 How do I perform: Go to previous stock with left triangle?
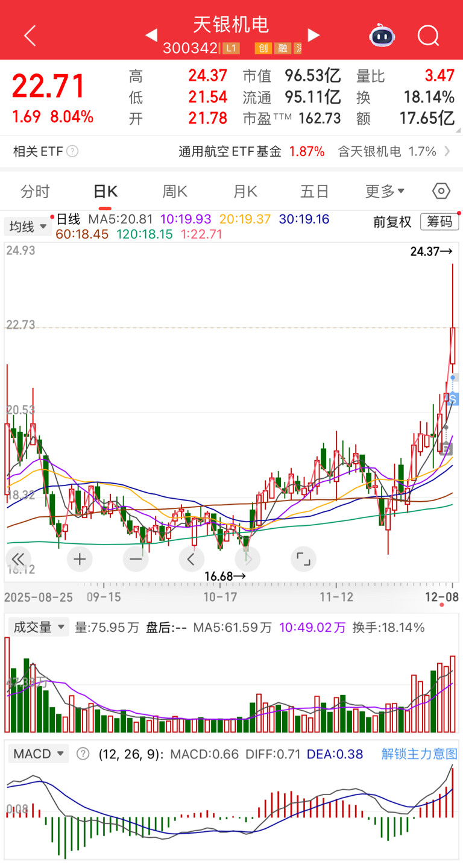click(x=151, y=35)
